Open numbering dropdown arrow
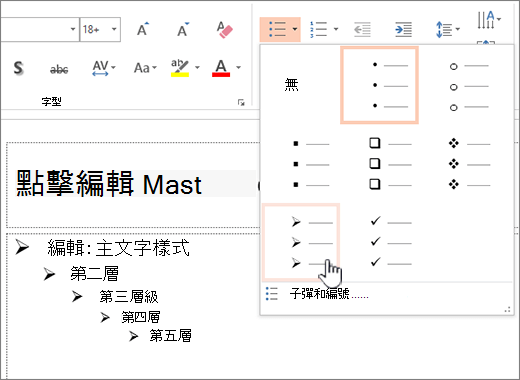This screenshot has height=380, width=520. [x=336, y=29]
